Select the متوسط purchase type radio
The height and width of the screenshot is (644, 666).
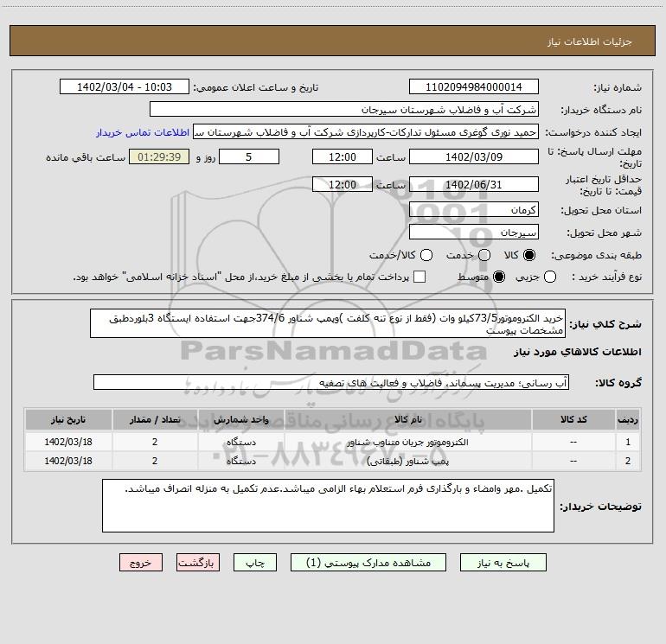(499, 277)
